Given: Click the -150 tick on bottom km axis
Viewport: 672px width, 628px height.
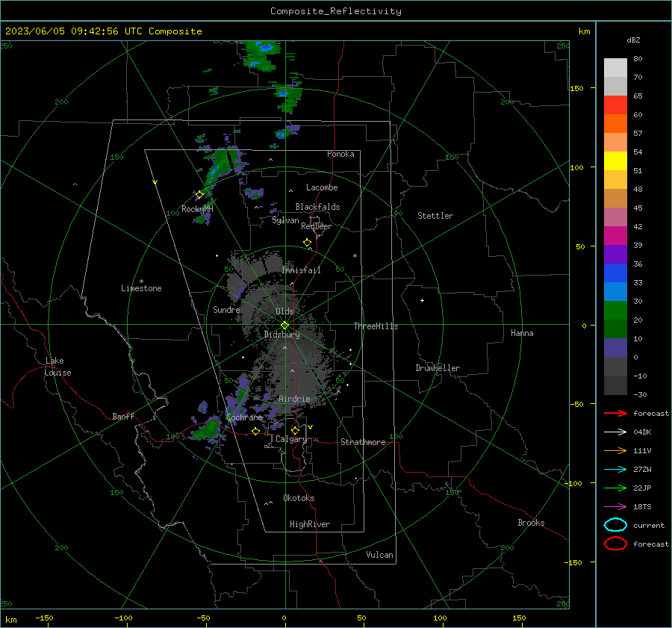Looking at the screenshot, I should click(x=44, y=618).
